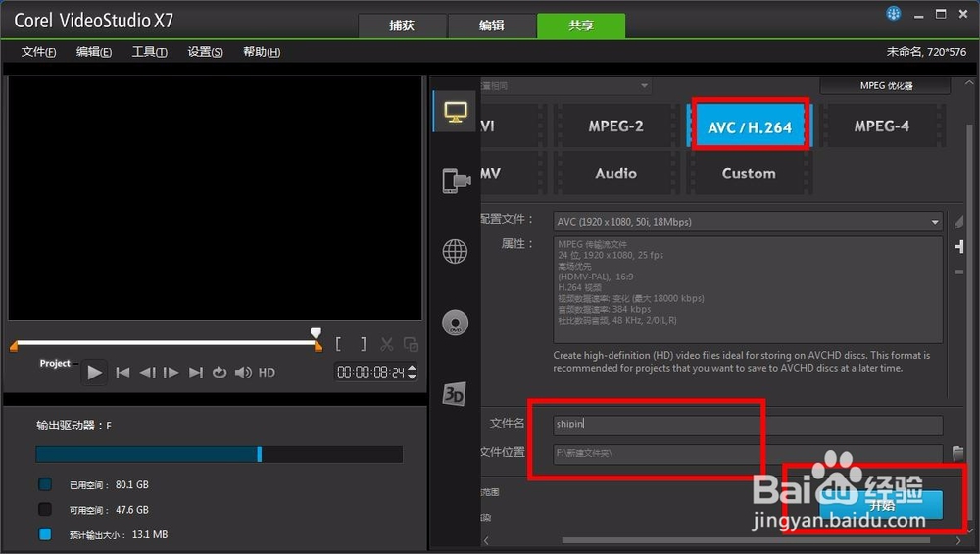This screenshot has width=980, height=554.
Task: Select the 3D movie output icon
Action: point(454,393)
